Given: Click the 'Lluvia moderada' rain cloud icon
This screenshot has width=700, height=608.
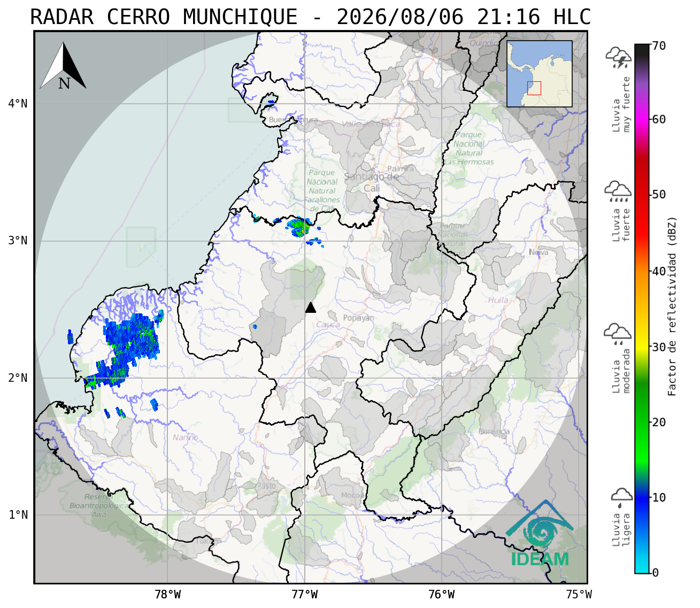Looking at the screenshot, I should pyautogui.click(x=618, y=334).
